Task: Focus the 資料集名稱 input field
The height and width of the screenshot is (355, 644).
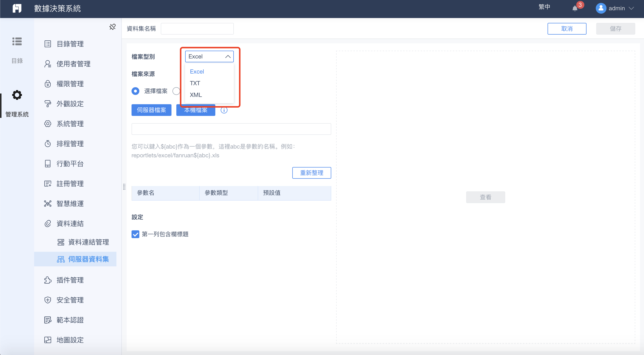Action: 197,29
